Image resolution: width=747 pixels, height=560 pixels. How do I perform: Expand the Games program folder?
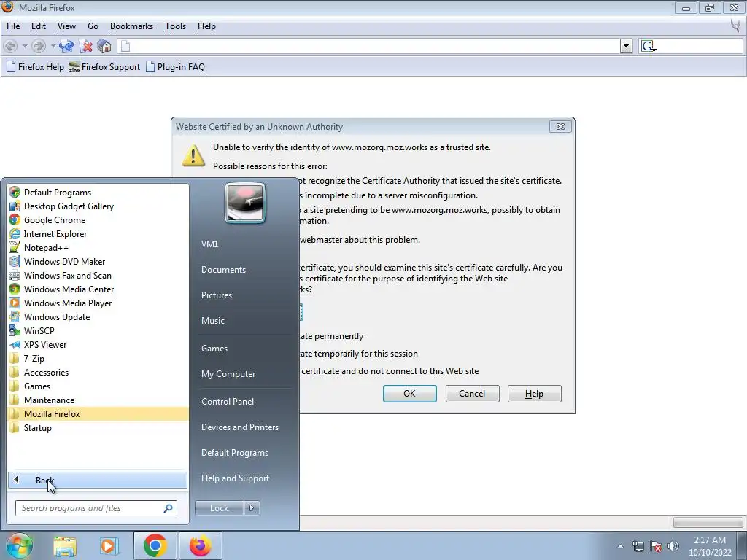click(98, 386)
